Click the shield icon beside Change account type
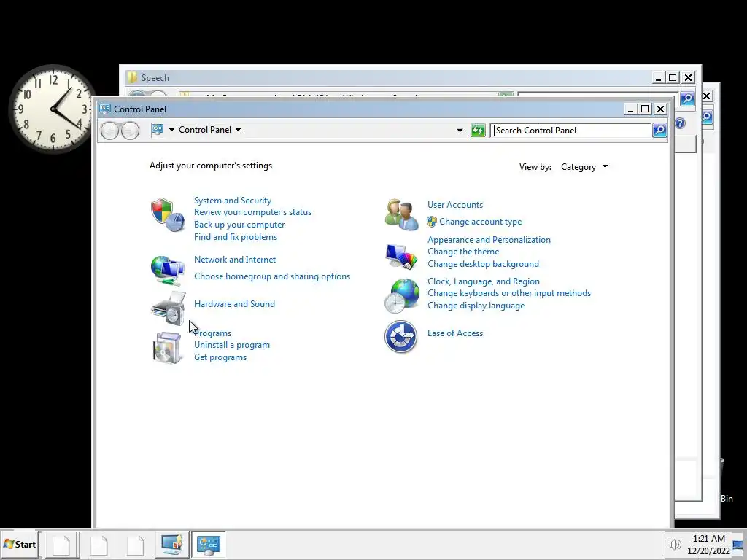Image resolution: width=747 pixels, height=560 pixels. pyautogui.click(x=432, y=222)
